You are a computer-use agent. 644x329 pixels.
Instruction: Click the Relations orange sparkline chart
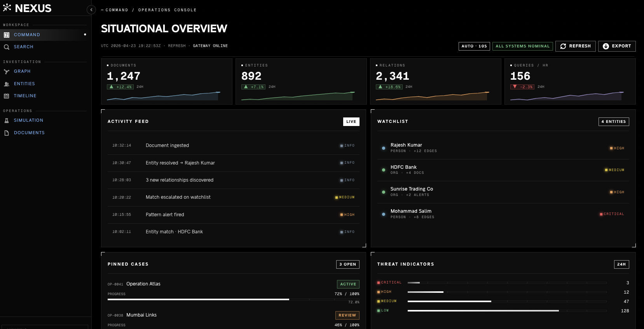[x=432, y=96]
